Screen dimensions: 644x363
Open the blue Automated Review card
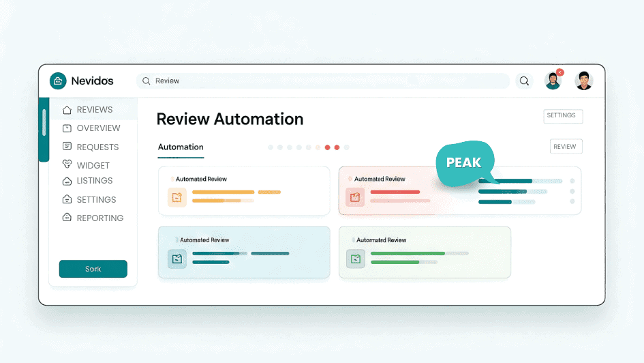click(244, 252)
